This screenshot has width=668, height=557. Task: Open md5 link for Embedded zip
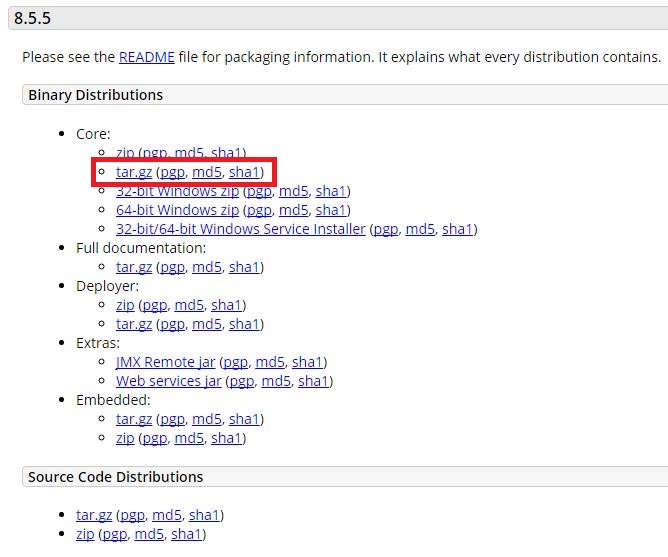[189, 438]
